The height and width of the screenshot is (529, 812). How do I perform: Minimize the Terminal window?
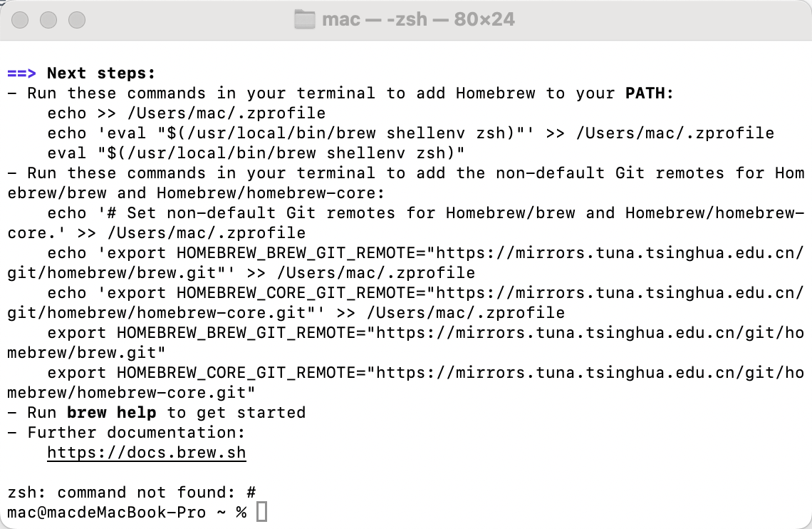48,20
